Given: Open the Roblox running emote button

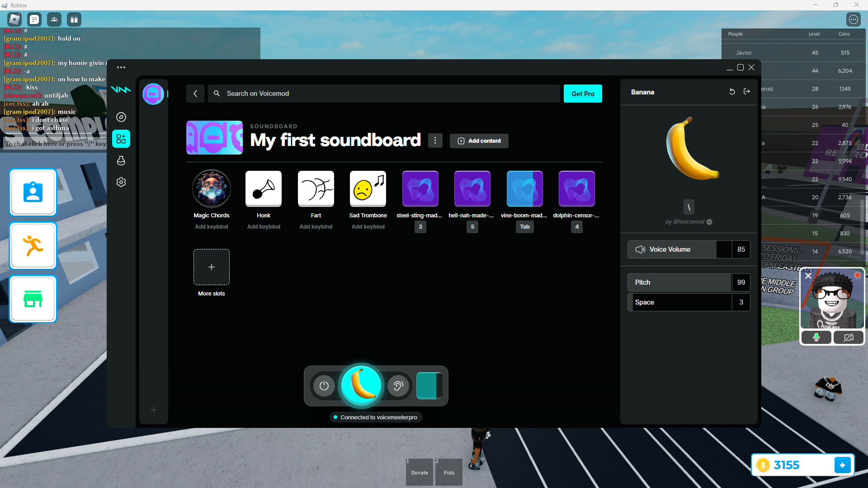Looking at the screenshot, I should [33, 246].
